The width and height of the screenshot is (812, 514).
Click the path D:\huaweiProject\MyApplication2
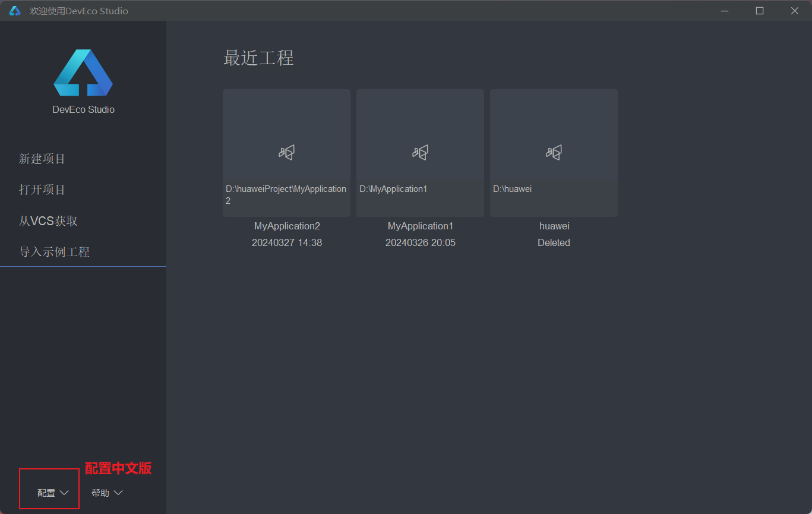tap(286, 195)
